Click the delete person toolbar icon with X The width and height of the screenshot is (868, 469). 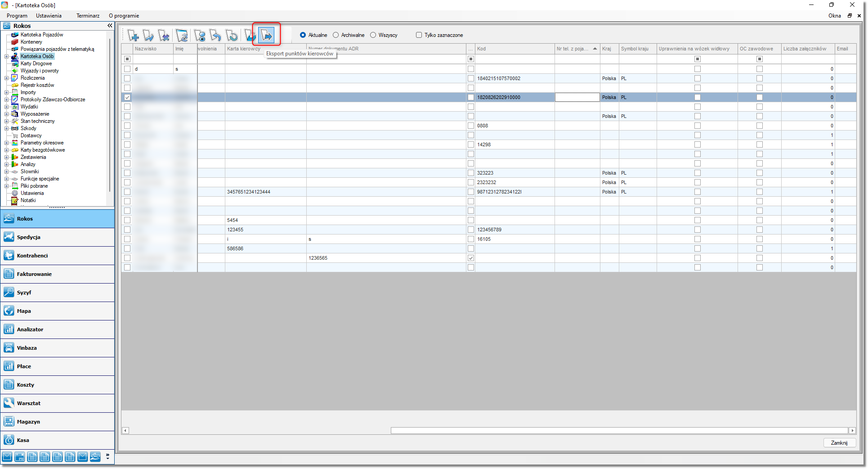pos(164,35)
